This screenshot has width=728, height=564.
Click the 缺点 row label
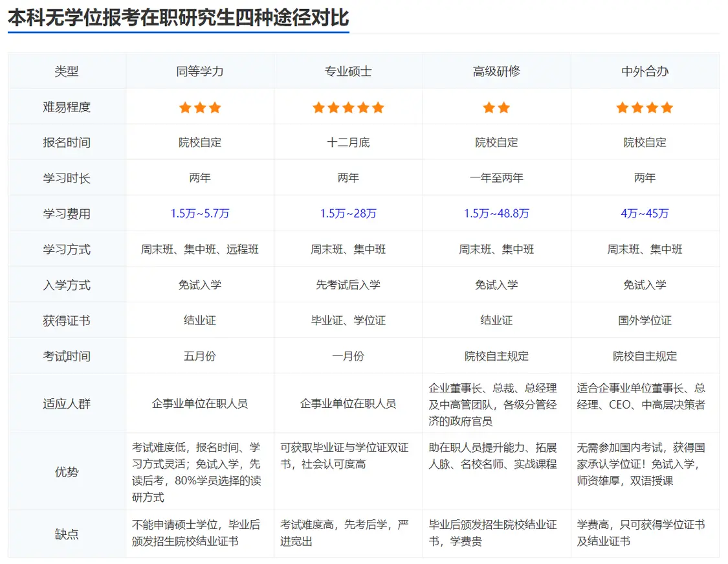67,534
